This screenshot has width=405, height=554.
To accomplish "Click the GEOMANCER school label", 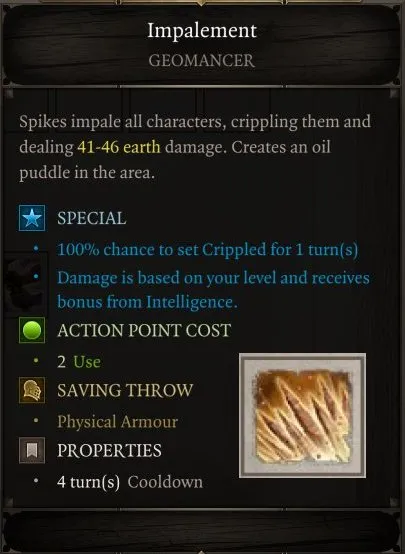I will coord(201,60).
